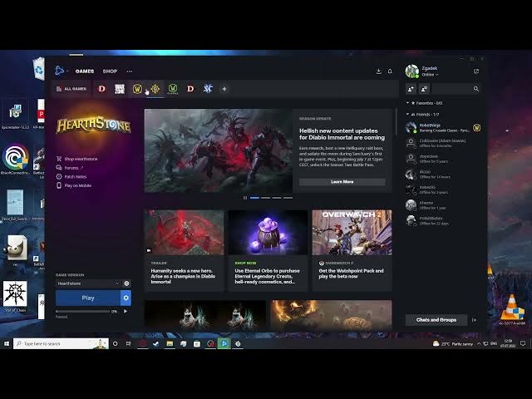
Task: Add a game to favorites bar
Action: click(224, 89)
